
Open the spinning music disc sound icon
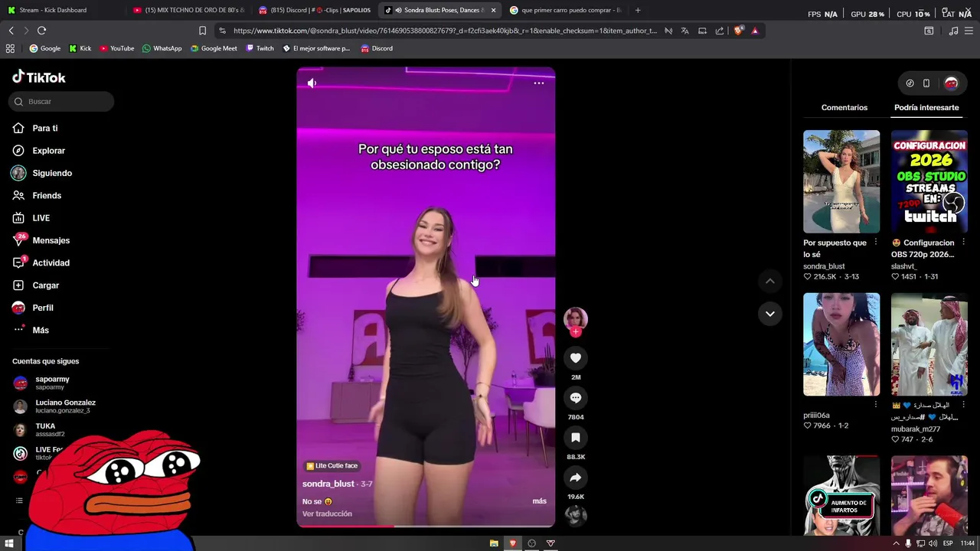576,515
